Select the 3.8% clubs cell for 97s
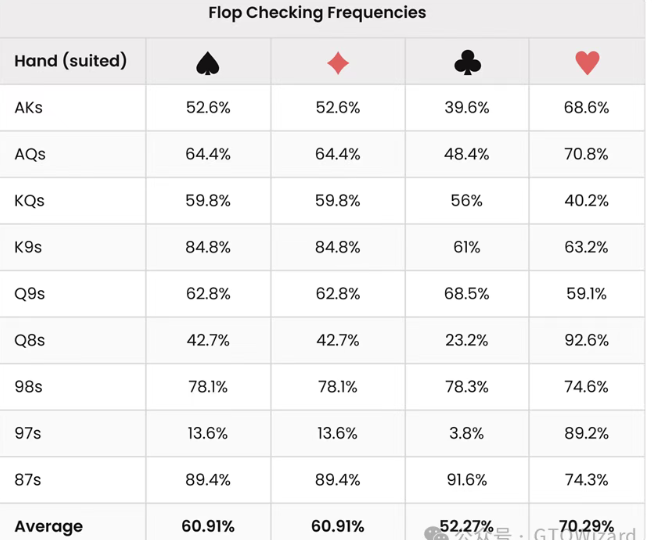The width and height of the screenshot is (652, 540). 467,433
